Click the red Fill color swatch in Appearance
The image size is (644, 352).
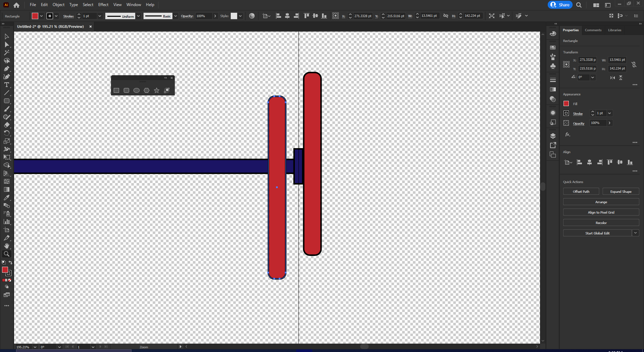566,103
